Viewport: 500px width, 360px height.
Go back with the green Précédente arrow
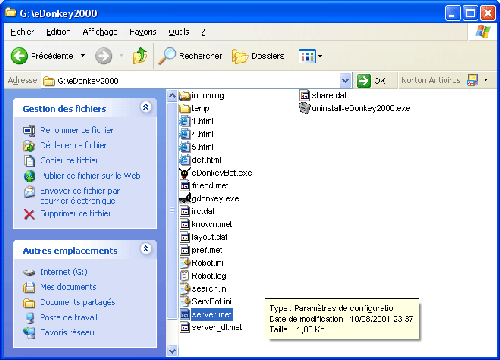tap(19, 56)
